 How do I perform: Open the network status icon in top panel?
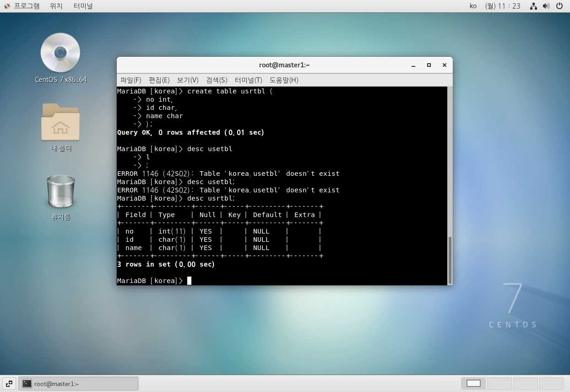pos(533,6)
